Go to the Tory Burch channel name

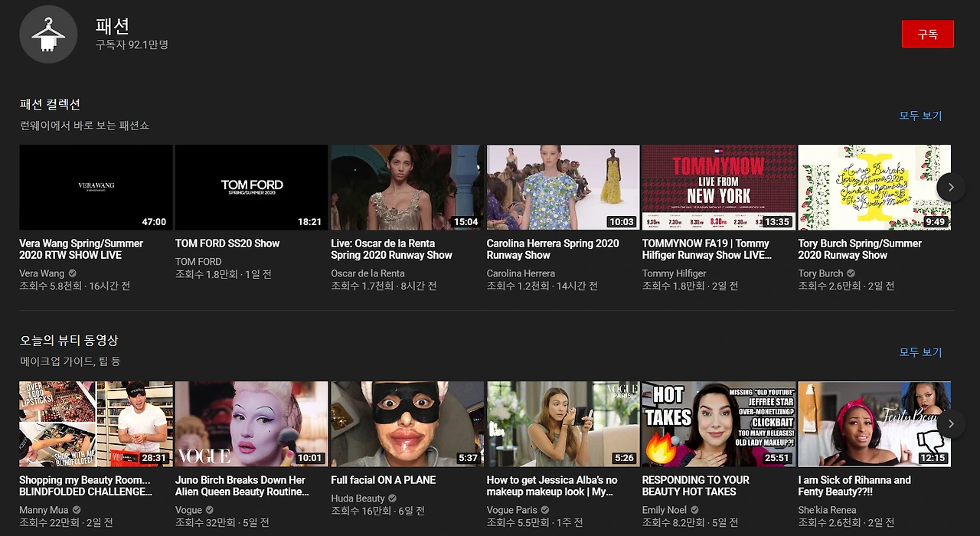click(x=821, y=273)
